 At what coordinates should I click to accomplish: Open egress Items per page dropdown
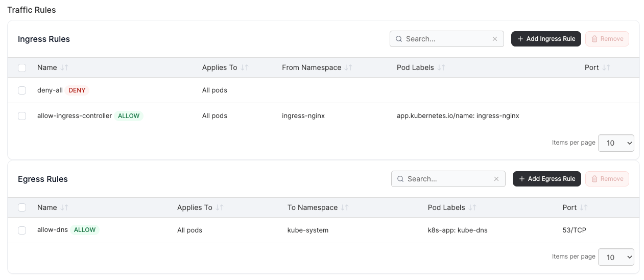point(616,258)
